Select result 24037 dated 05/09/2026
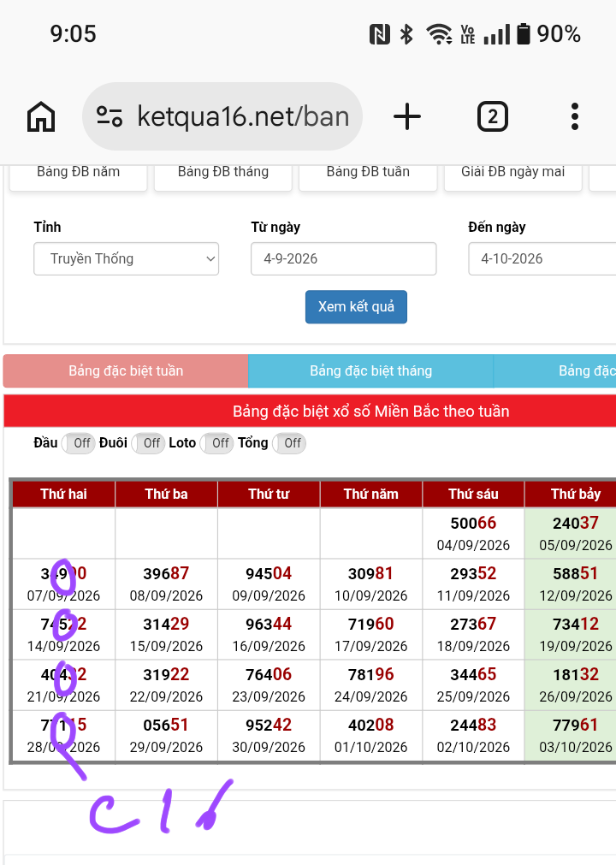This screenshot has height=865, width=616. tap(571, 533)
